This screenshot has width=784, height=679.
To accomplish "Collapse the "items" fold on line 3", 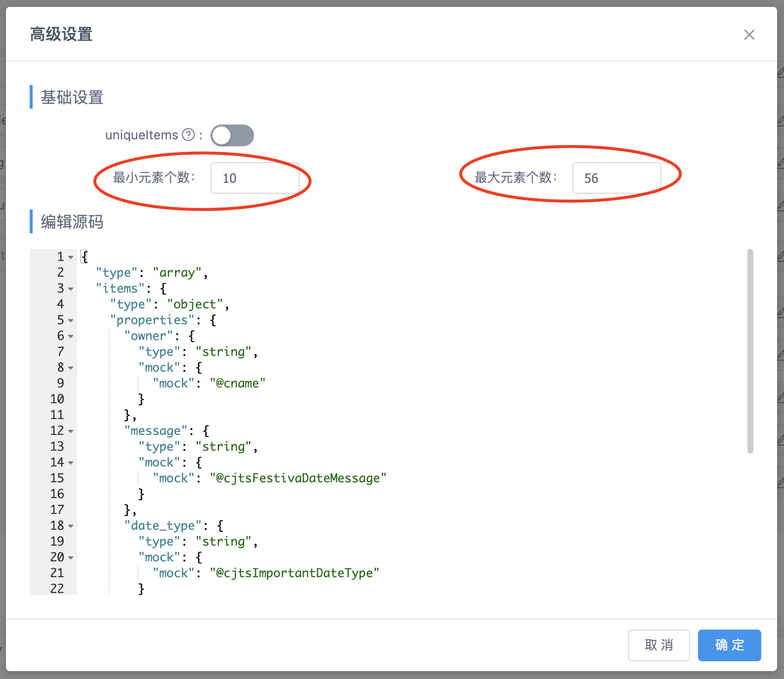I will click(71, 289).
